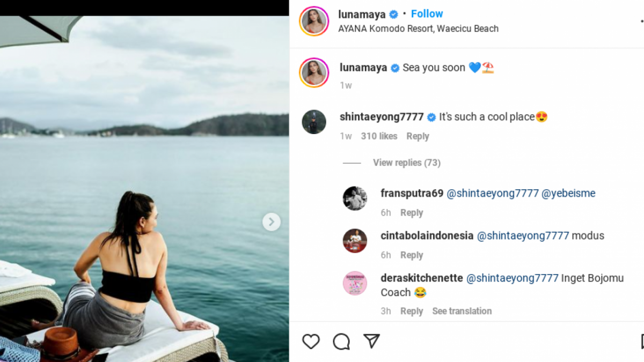This screenshot has width=644, height=362.
Task: Open lunamaya's story ring avatar
Action: (314, 21)
